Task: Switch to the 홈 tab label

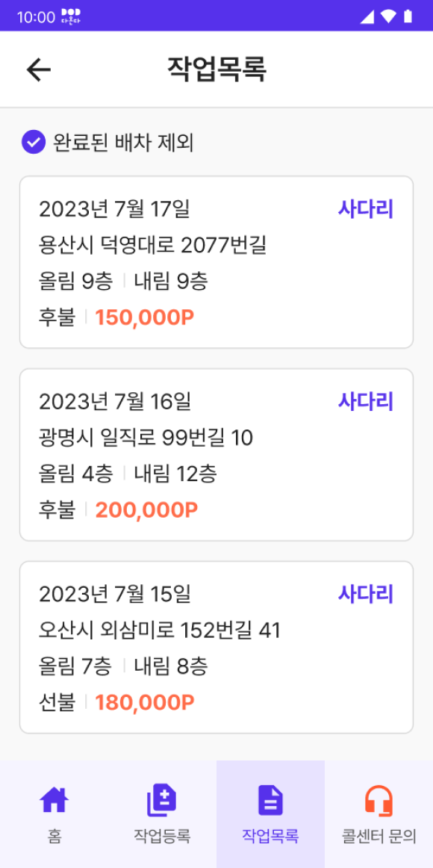Action: tap(54, 836)
